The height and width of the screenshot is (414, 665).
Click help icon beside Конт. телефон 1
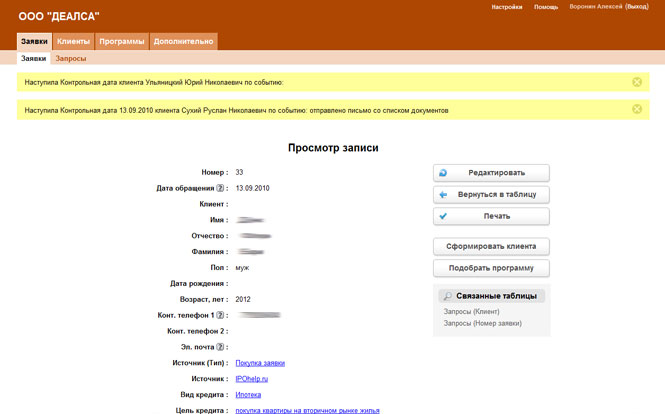coord(220,315)
